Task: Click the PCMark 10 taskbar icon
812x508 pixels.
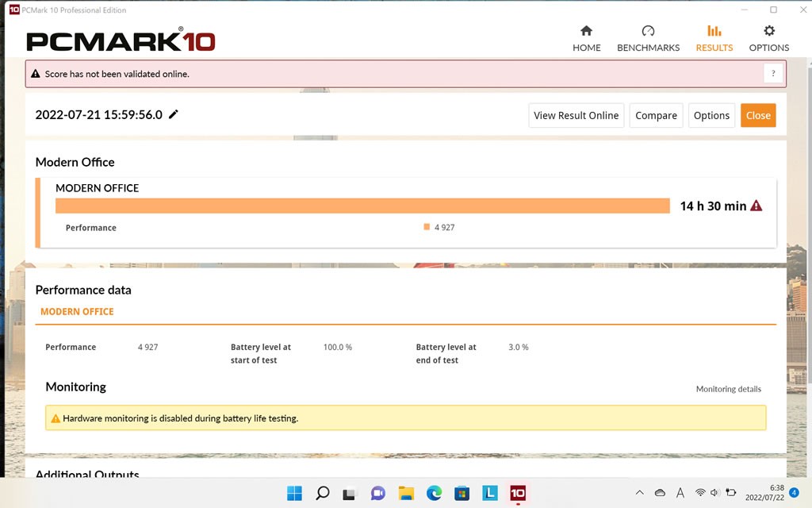Action: coord(518,493)
